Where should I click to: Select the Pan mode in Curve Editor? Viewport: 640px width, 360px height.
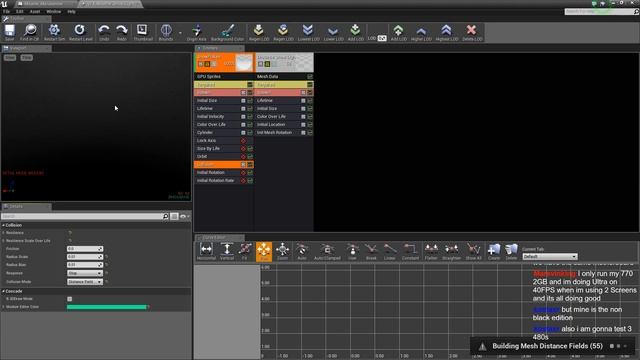[x=264, y=251]
